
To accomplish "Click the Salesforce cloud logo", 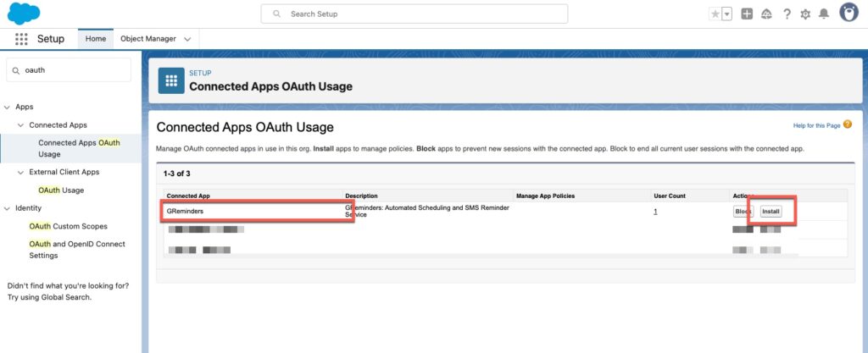I will [x=24, y=14].
